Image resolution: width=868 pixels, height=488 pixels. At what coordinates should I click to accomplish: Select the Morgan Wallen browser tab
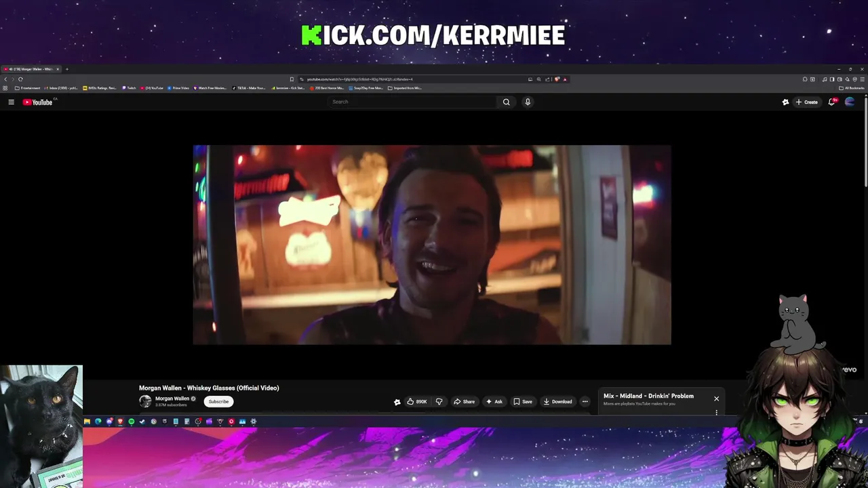[x=31, y=69]
